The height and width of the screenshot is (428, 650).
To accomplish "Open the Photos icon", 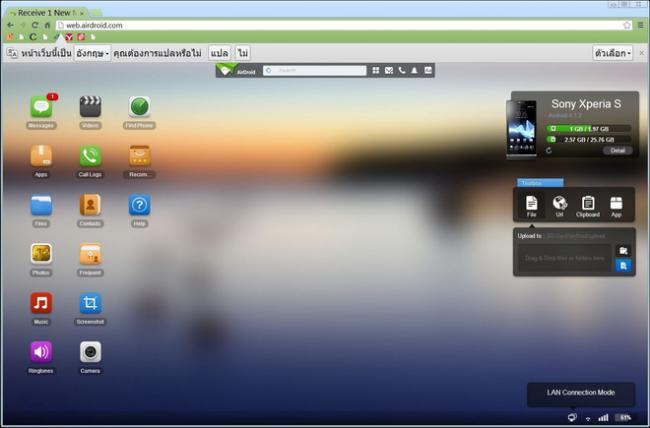I will (41, 254).
